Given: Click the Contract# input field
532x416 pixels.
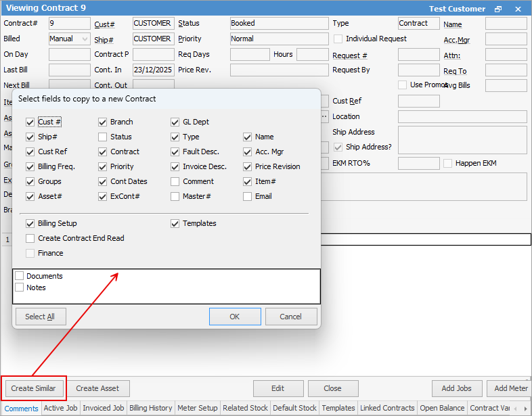Looking at the screenshot, I should (70, 24).
